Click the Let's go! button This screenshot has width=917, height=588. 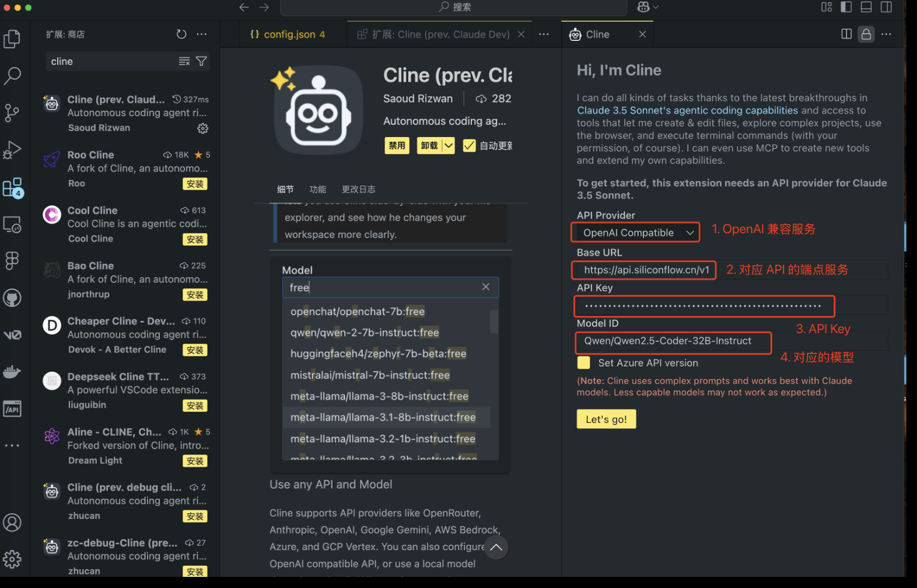point(606,419)
